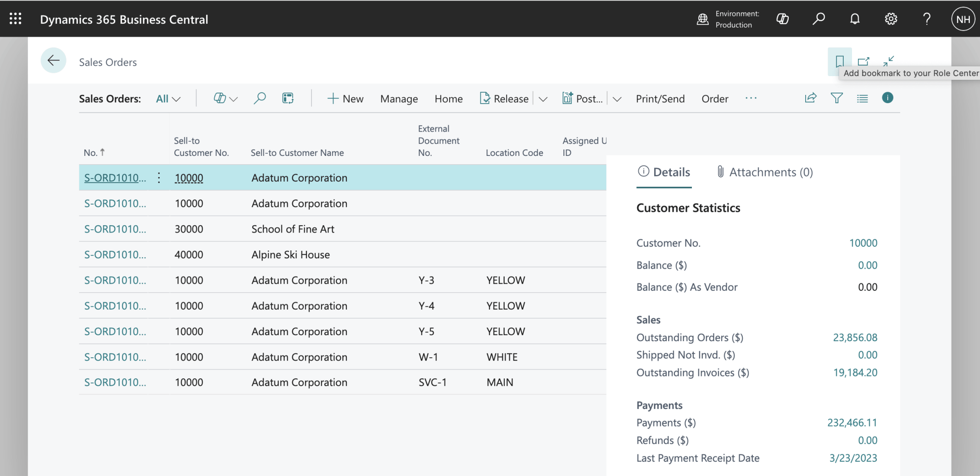Search the sales orders list
This screenshot has height=476, width=980.
260,98
